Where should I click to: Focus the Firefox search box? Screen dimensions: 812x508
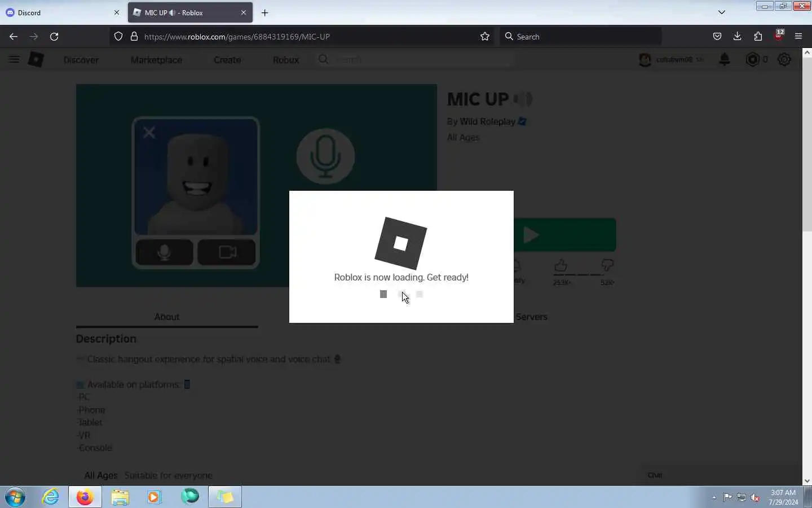click(581, 37)
